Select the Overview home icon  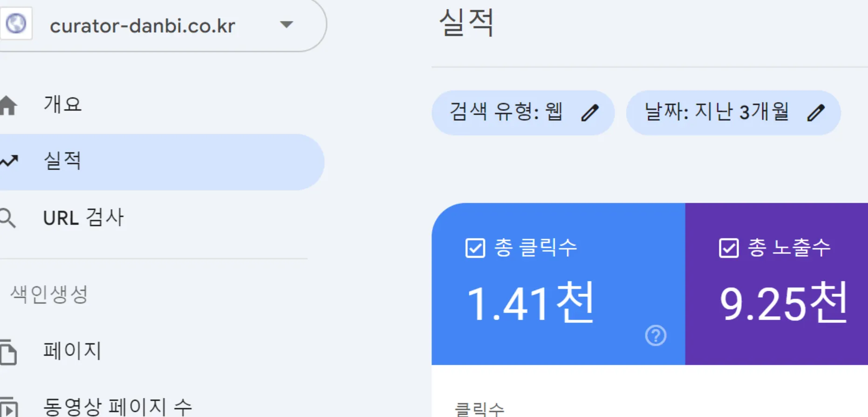[x=9, y=105]
